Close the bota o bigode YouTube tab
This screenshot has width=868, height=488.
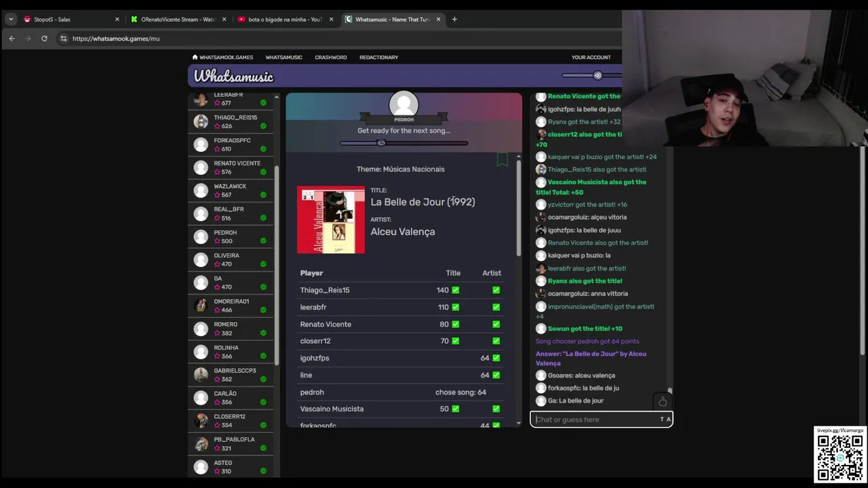click(x=331, y=19)
